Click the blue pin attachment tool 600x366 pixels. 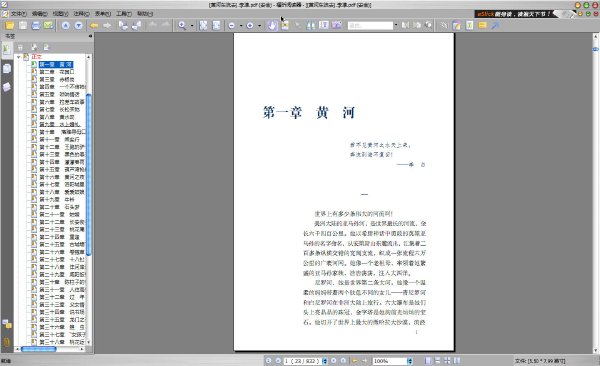click(495, 26)
